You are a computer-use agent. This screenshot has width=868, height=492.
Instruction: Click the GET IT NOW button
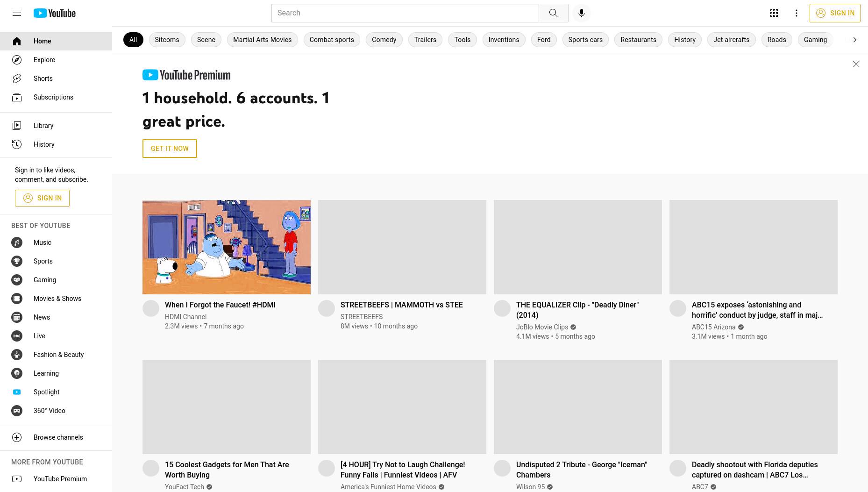click(170, 149)
